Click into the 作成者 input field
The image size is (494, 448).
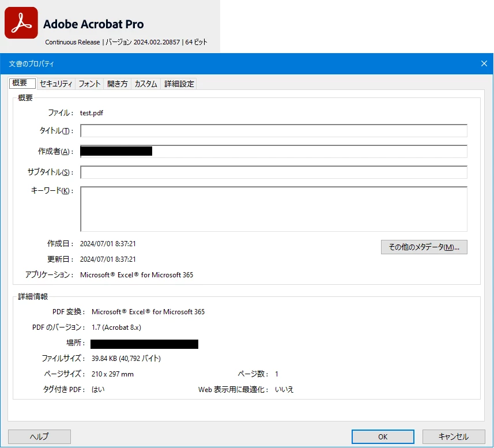[x=273, y=152]
